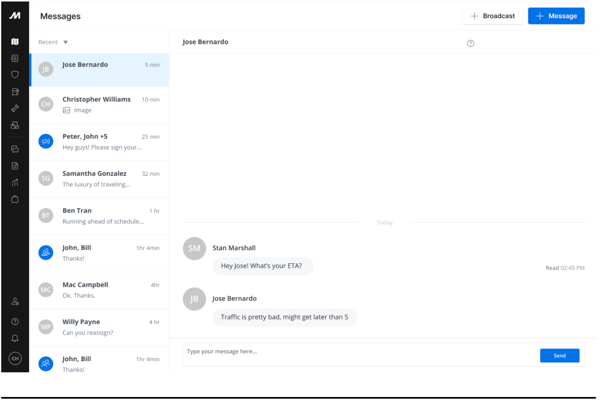Open the CH profile avatar in sidebar
This screenshot has width=600, height=404.
(15, 358)
